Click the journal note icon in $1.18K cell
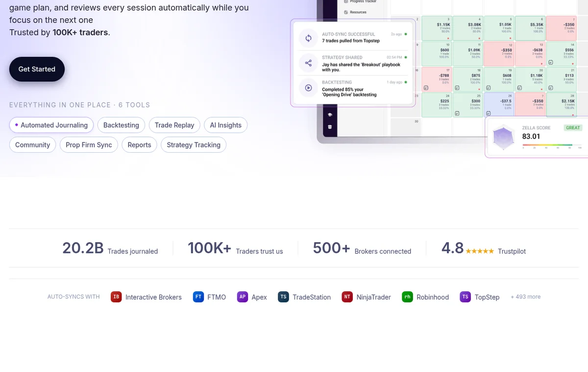588x372 pixels. 519,88
